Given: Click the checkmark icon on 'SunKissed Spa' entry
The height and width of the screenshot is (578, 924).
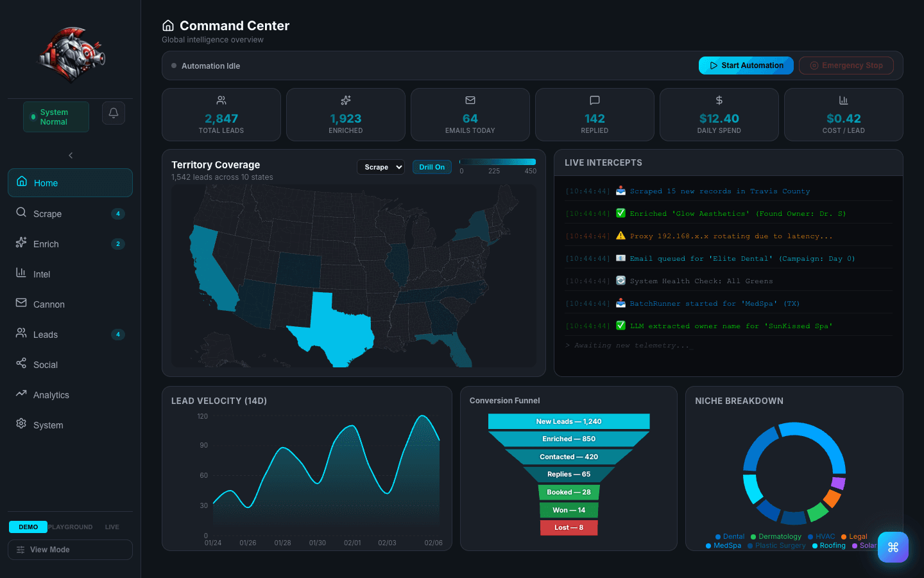Looking at the screenshot, I should click(x=620, y=326).
